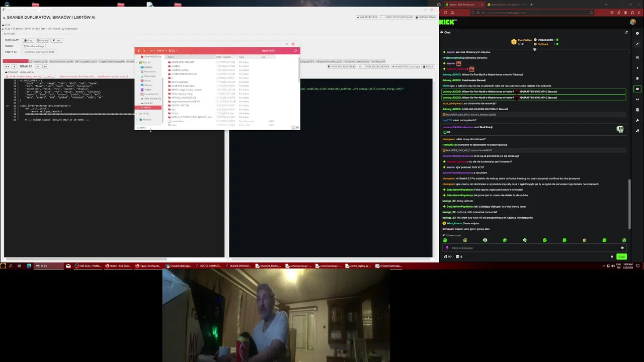Jump to last item with double-right arrow
Image resolution: width=644 pixels, height=362 pixels.
[x=45, y=66]
